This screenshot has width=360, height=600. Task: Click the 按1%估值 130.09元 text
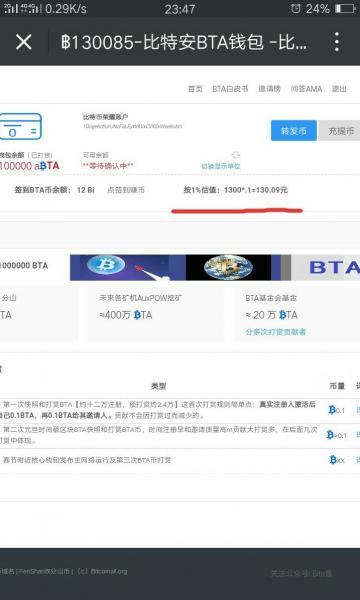(x=235, y=190)
